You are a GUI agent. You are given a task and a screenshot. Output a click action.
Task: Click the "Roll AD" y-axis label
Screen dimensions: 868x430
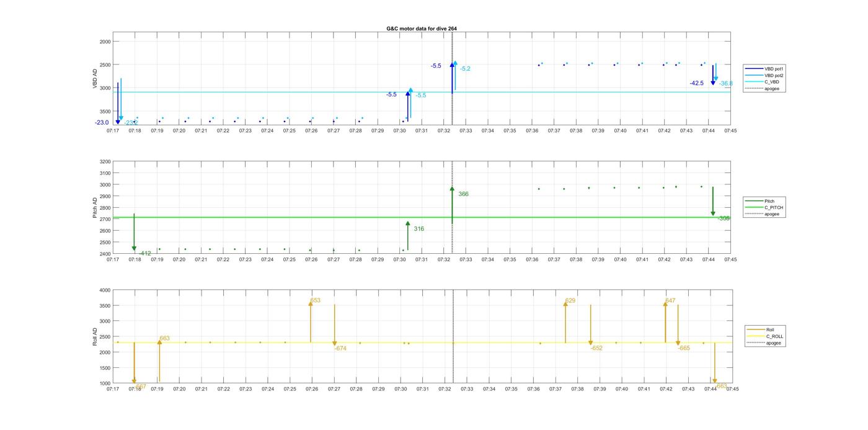tap(95, 337)
